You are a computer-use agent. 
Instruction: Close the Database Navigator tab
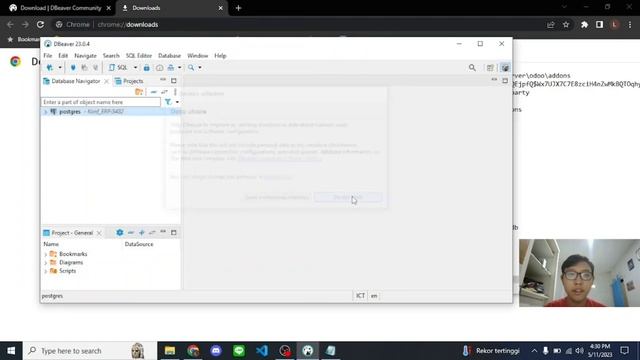107,81
